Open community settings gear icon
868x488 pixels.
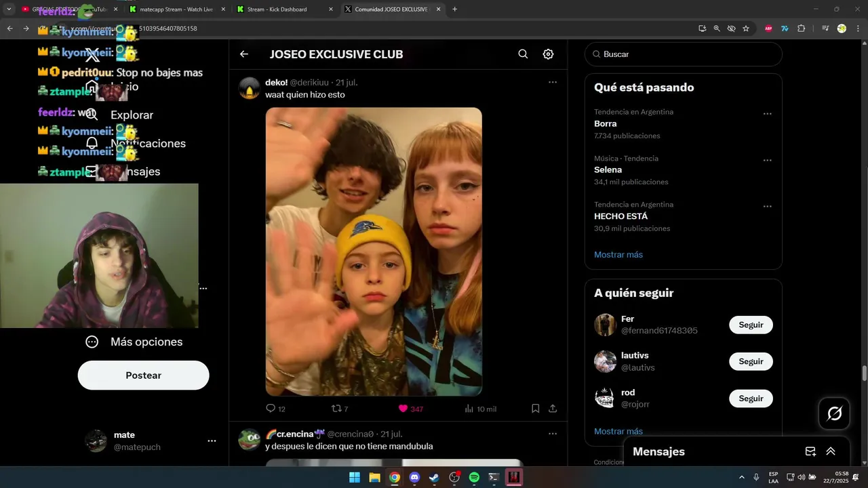[x=548, y=54]
